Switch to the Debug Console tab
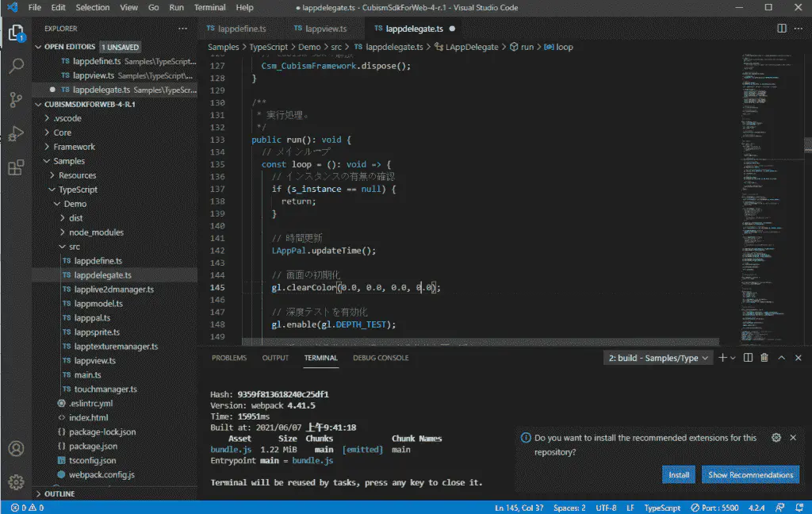 (x=381, y=358)
